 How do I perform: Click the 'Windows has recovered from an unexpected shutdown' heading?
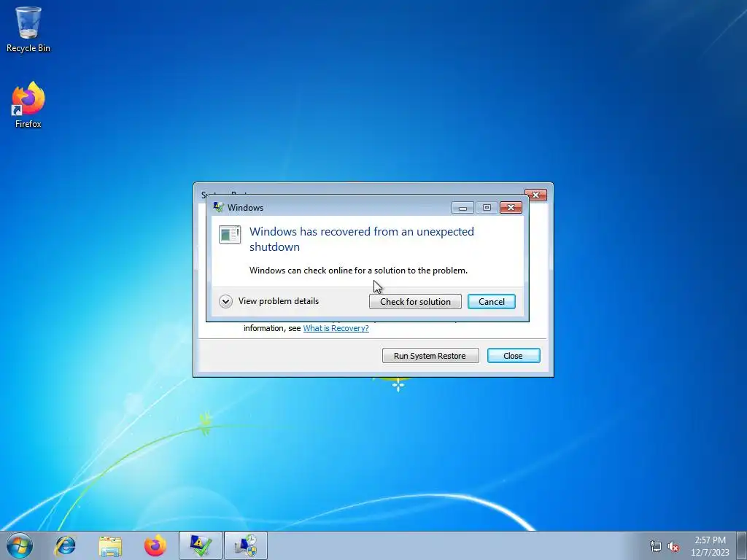click(362, 239)
